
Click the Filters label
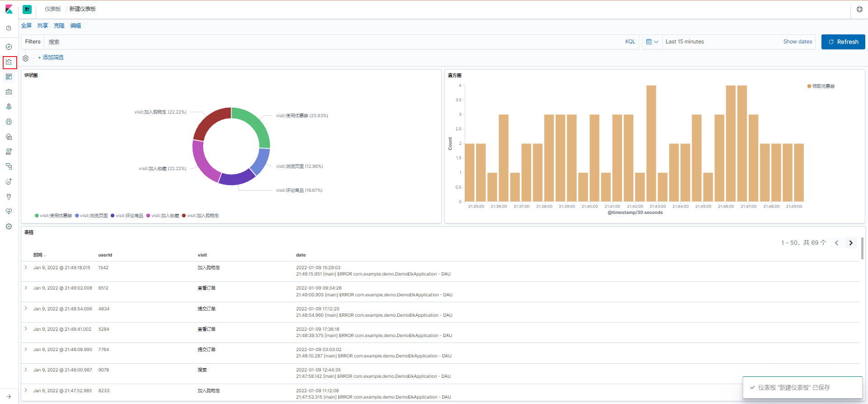click(33, 42)
